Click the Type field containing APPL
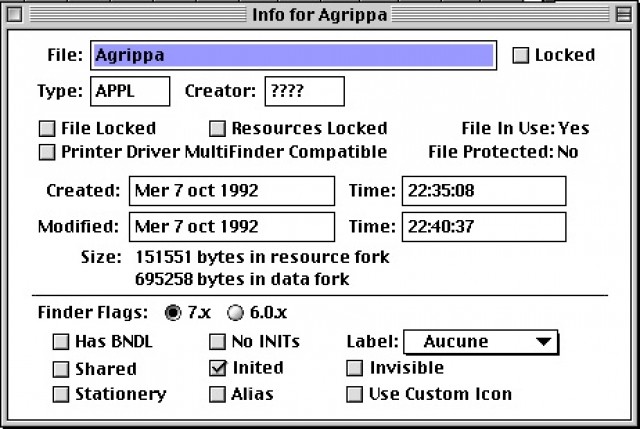 (130, 91)
